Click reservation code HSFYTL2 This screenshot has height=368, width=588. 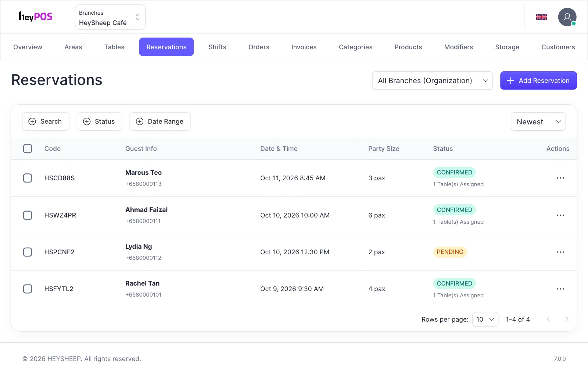click(59, 289)
